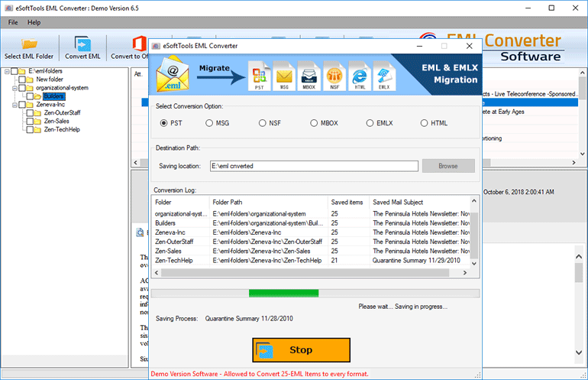The height and width of the screenshot is (380, 588).
Task: Click the conversion log horizontal scrollbar thumb
Action: click(305, 273)
